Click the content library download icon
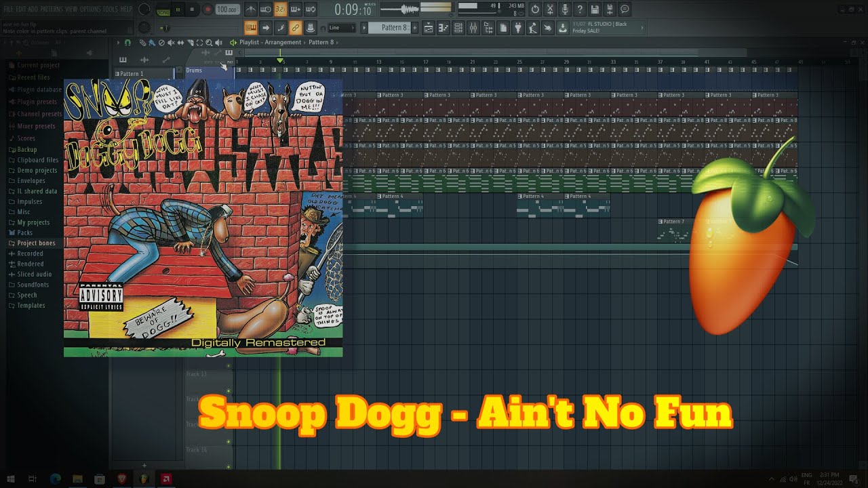This screenshot has height=488, width=868. click(x=563, y=28)
